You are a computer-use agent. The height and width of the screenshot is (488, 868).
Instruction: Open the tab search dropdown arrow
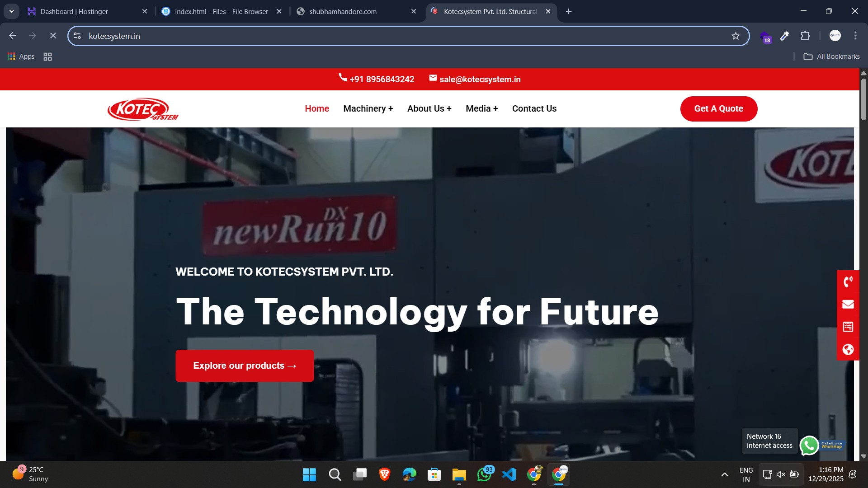(12, 11)
